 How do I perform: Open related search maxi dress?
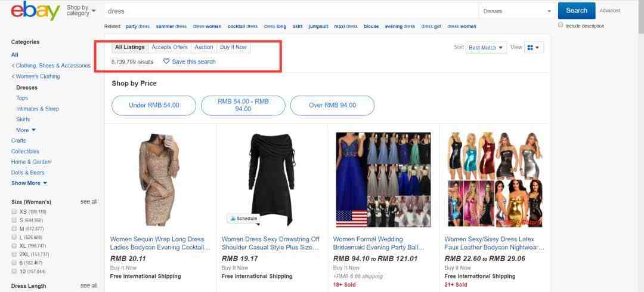pos(346,26)
